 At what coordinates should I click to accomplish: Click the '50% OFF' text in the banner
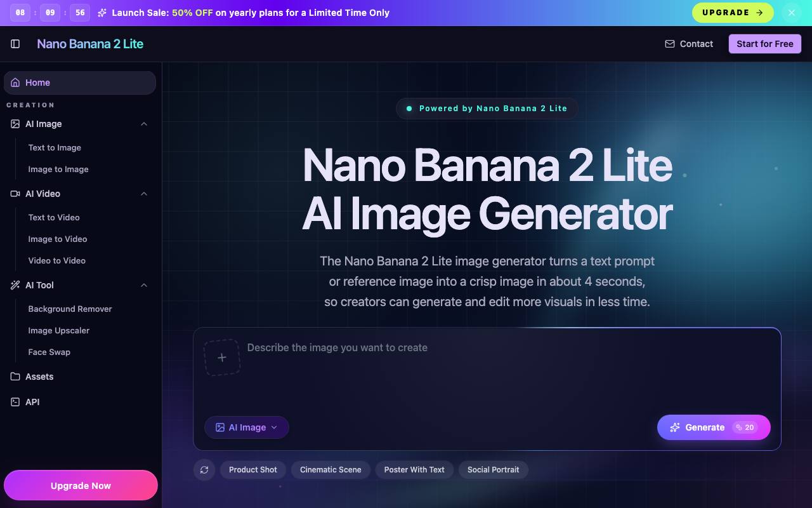192,13
